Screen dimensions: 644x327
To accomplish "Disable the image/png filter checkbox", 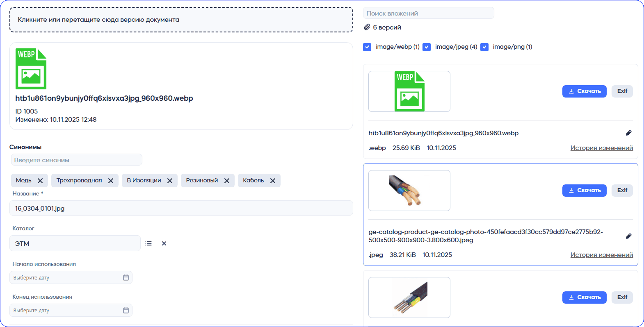I will click(484, 47).
